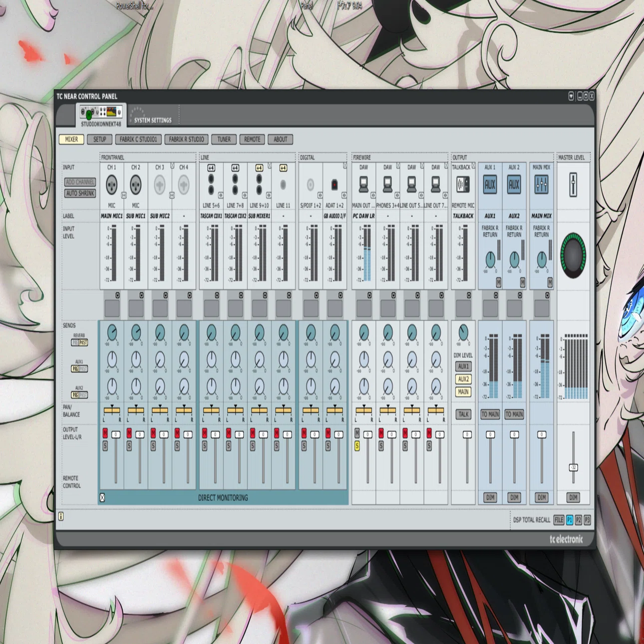Click the DIM button under Master Level
The height and width of the screenshot is (644, 644).
pos(573,497)
